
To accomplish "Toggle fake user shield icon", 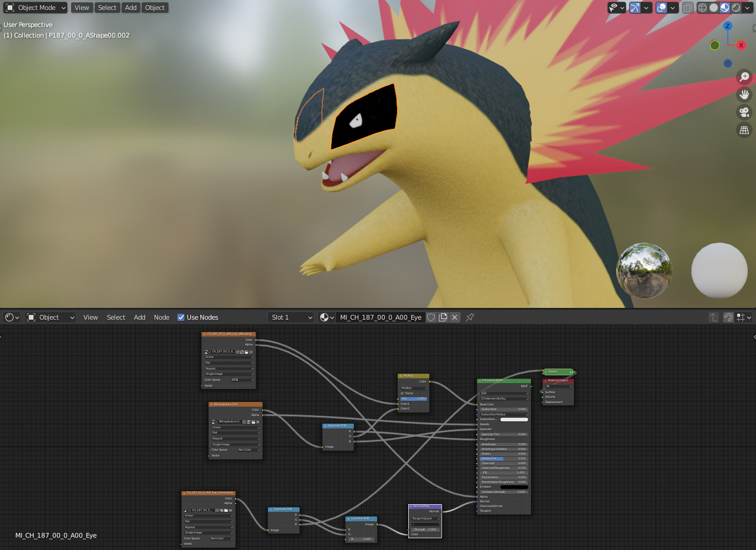I will click(431, 317).
